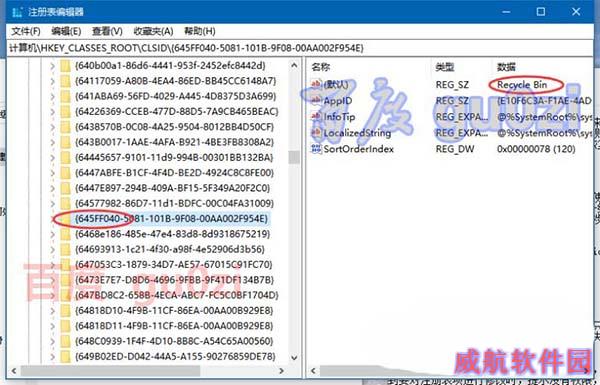600x385 pixels.
Task: Open the 查看(V) menu
Action: click(x=107, y=31)
